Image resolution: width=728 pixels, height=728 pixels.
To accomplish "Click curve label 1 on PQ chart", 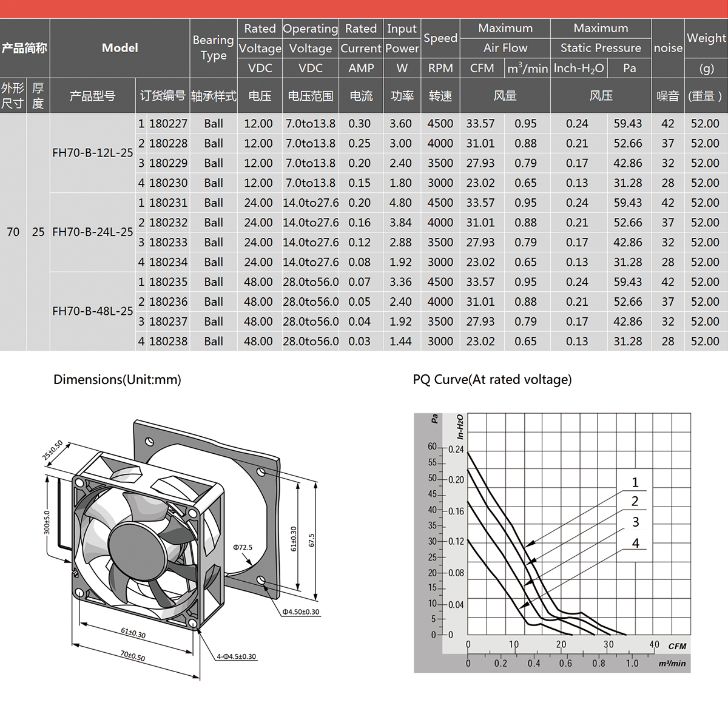I will [635, 483].
